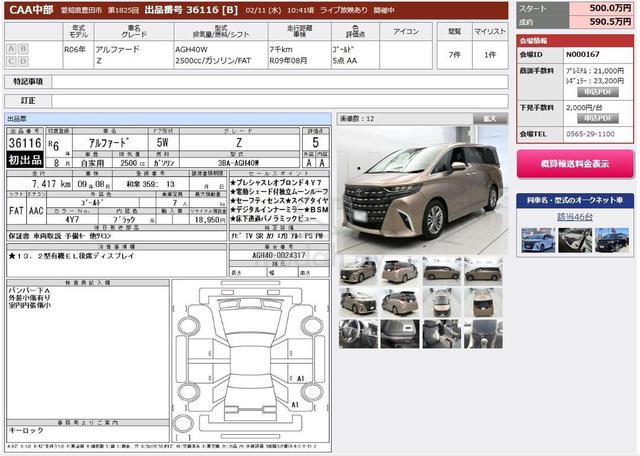Viewport: 640px width, 456px height.
Task: Click the 拡大 enlarge button
Action: (490, 119)
